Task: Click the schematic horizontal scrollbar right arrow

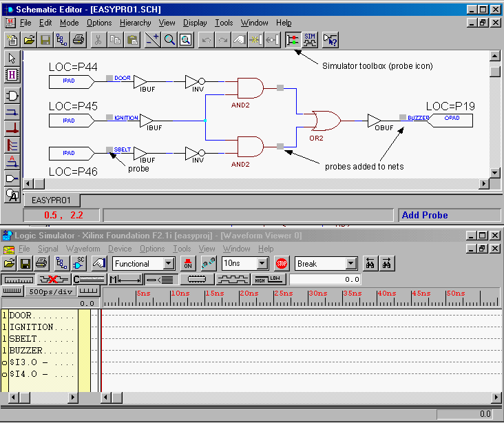Action: (484, 184)
